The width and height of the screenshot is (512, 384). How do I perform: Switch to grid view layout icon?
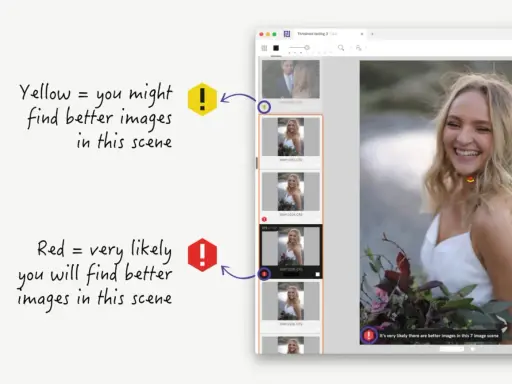click(x=264, y=48)
